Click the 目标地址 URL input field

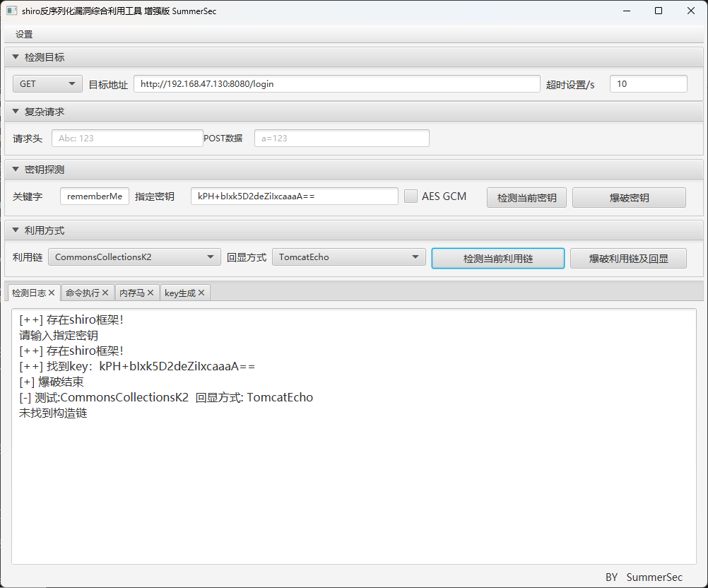point(336,84)
